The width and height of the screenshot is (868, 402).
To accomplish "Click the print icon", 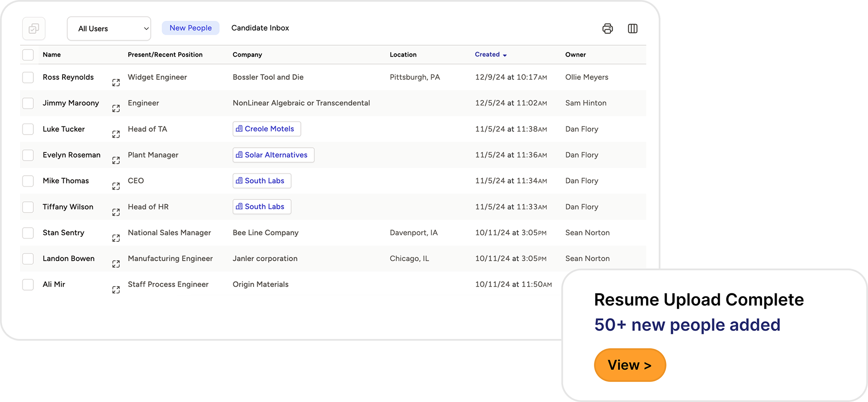I will pos(607,29).
